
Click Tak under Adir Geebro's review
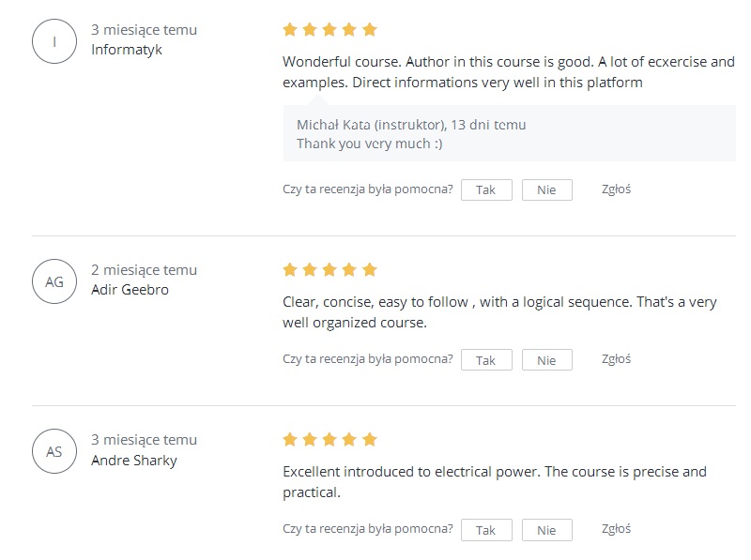point(486,360)
